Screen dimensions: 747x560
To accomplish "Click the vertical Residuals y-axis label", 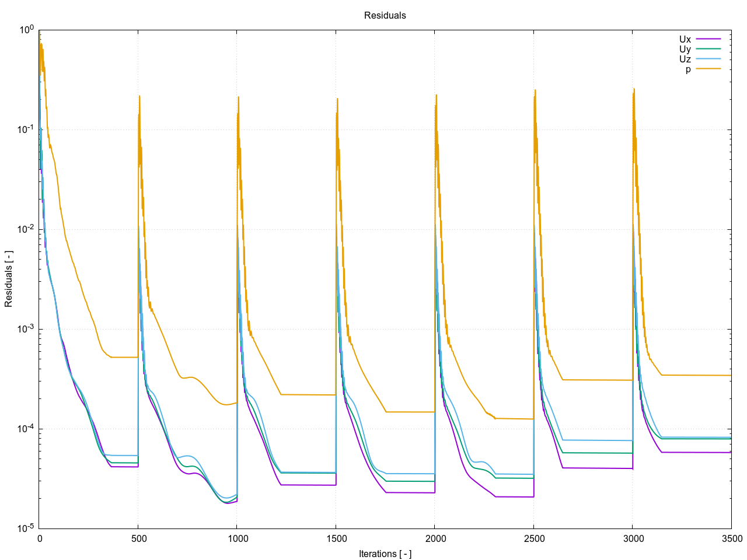I will [x=9, y=279].
